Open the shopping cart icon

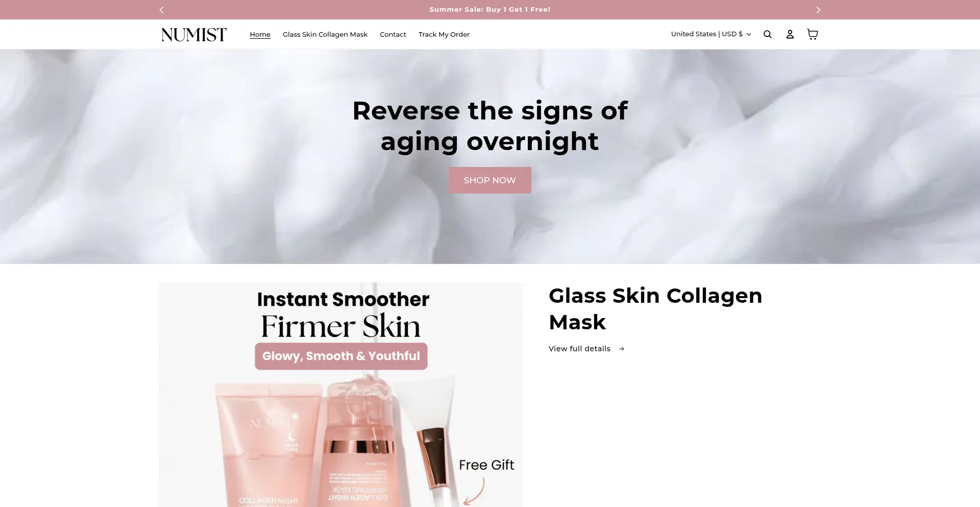[x=812, y=34]
